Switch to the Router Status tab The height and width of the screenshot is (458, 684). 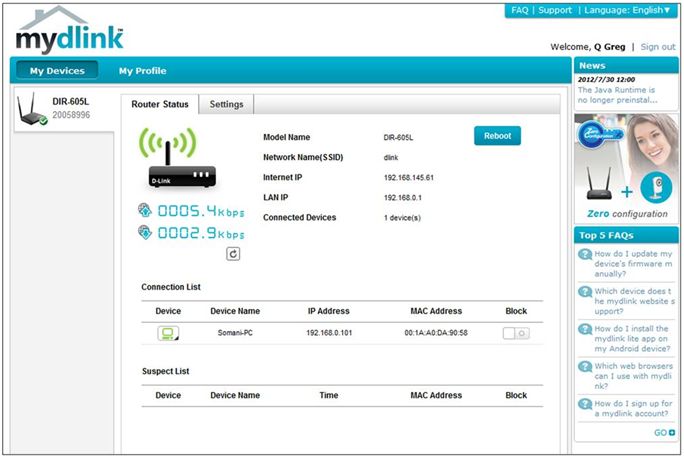point(160,104)
